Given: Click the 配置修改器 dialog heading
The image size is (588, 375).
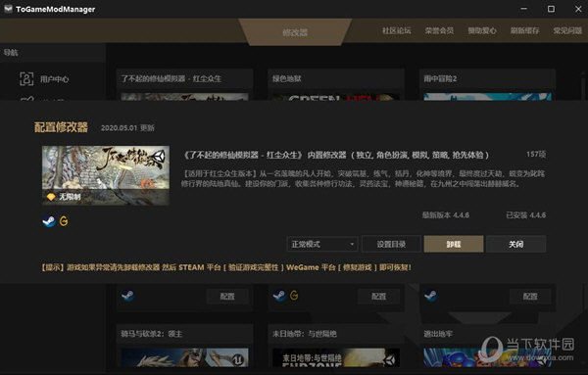Looking at the screenshot, I should tap(61, 127).
